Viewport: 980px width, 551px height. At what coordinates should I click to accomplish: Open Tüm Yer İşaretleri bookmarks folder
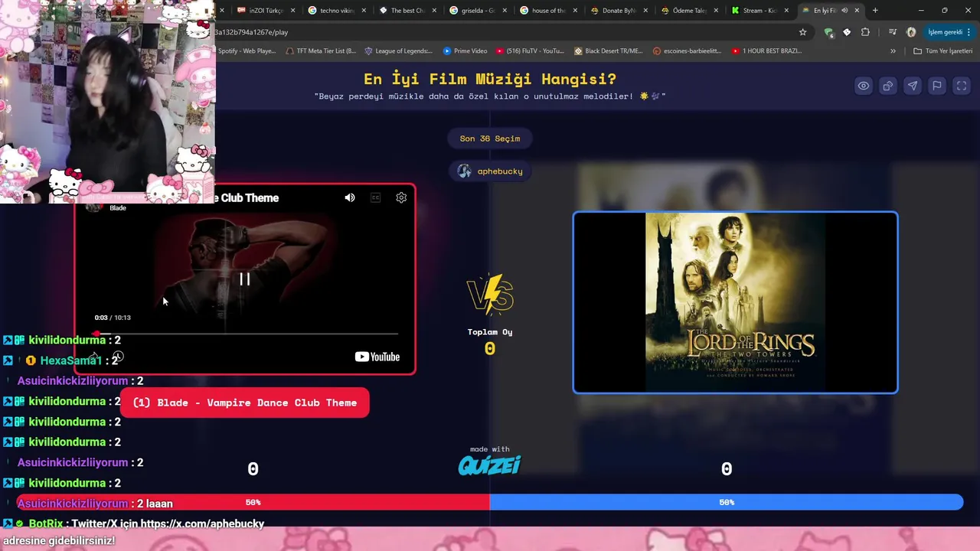pyautogui.click(x=942, y=51)
